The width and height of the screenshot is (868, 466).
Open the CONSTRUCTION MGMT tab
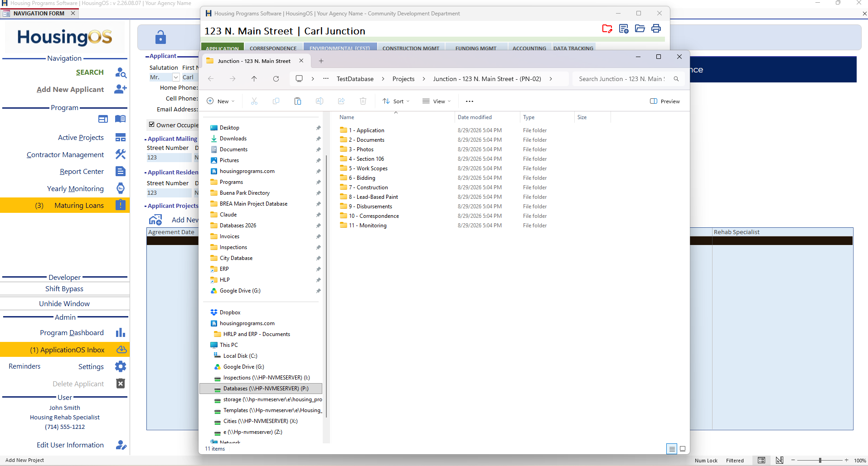pyautogui.click(x=411, y=48)
